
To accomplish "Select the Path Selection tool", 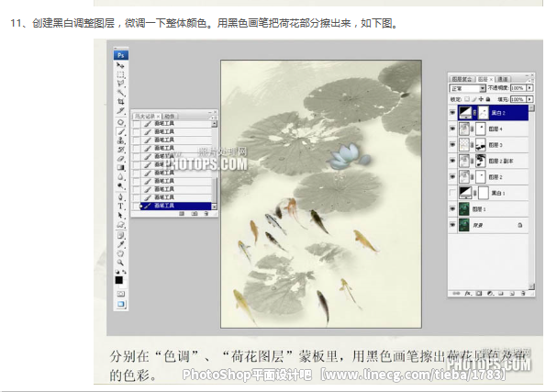I will point(120,216).
